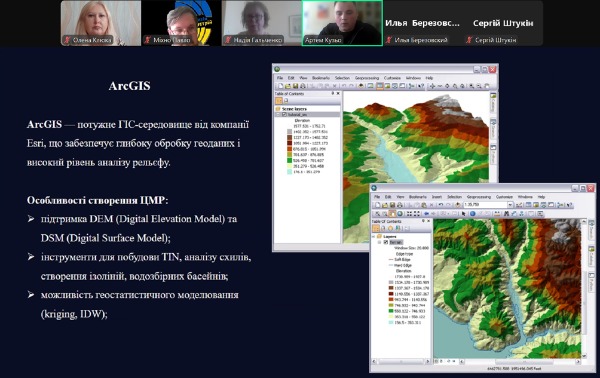
Task: Click the Print icon in ArcScene toolbar
Action: 303,86
